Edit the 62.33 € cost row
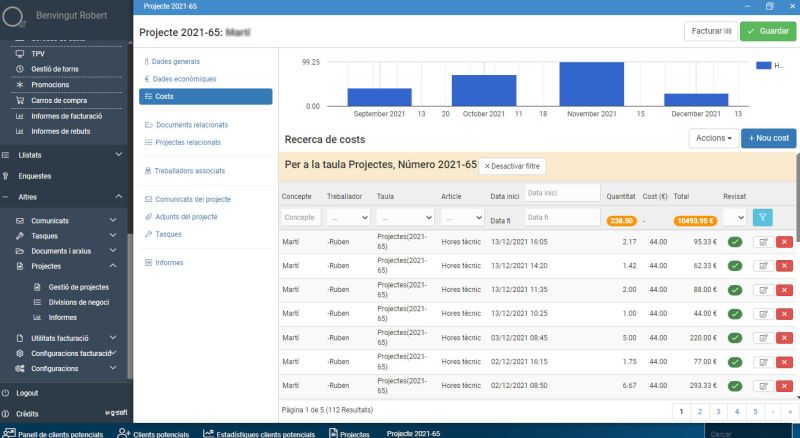The image size is (800, 438). [762, 266]
